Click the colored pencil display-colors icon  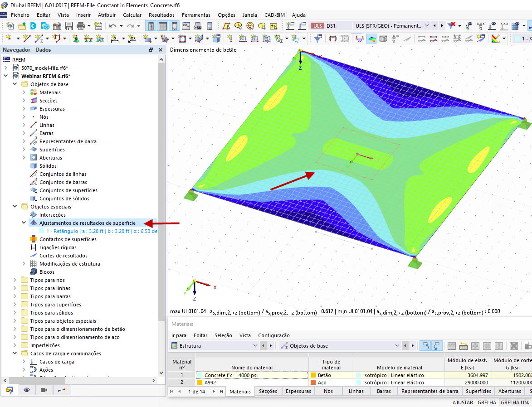coord(496,39)
